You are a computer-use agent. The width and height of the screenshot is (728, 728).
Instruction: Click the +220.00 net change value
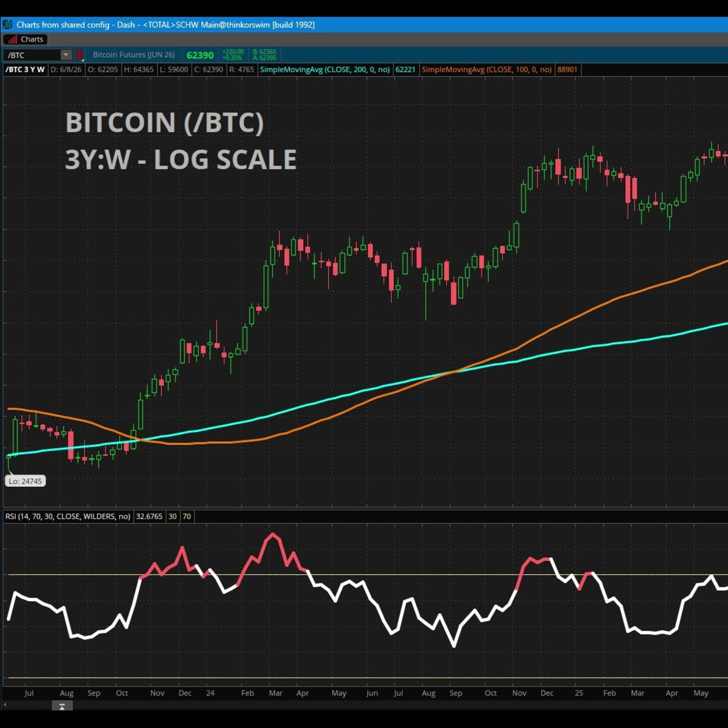click(x=233, y=52)
